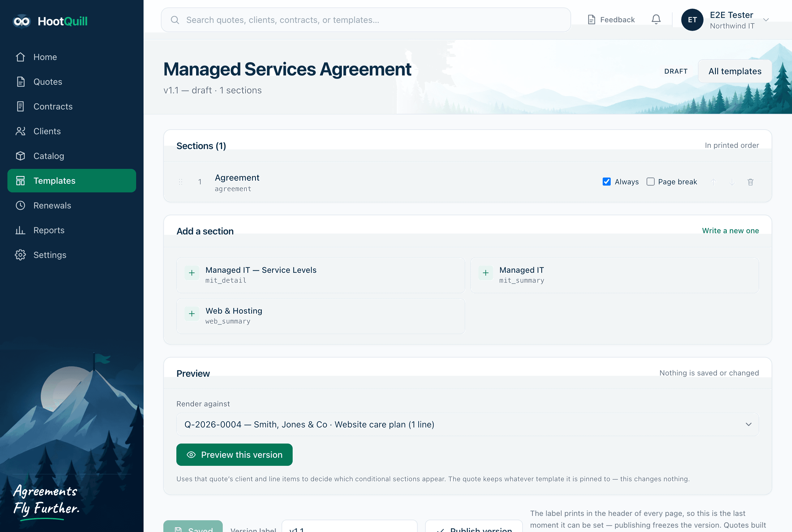Click the Home sidebar icon
792x532 pixels.
[20, 57]
